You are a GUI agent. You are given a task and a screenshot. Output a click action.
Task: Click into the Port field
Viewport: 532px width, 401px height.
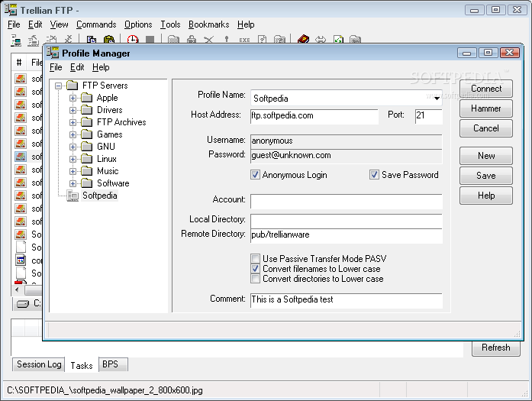(428, 116)
